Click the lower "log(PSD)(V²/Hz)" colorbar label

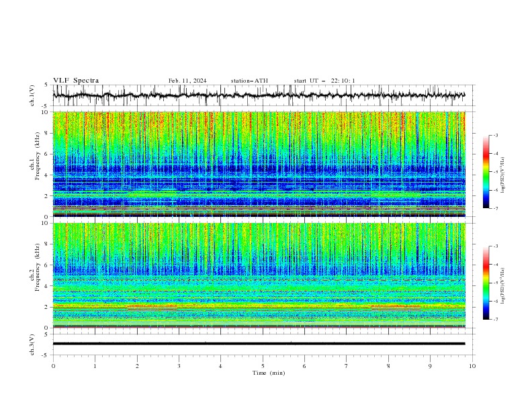click(503, 287)
